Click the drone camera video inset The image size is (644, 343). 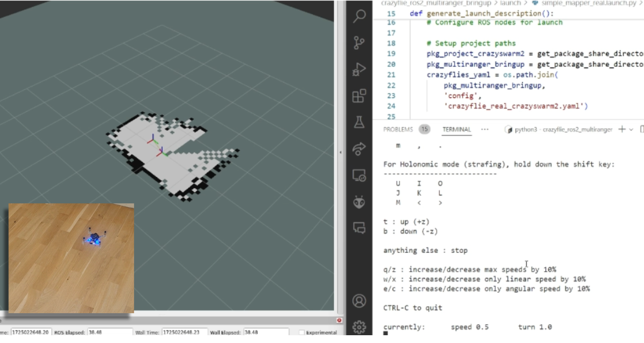click(71, 258)
